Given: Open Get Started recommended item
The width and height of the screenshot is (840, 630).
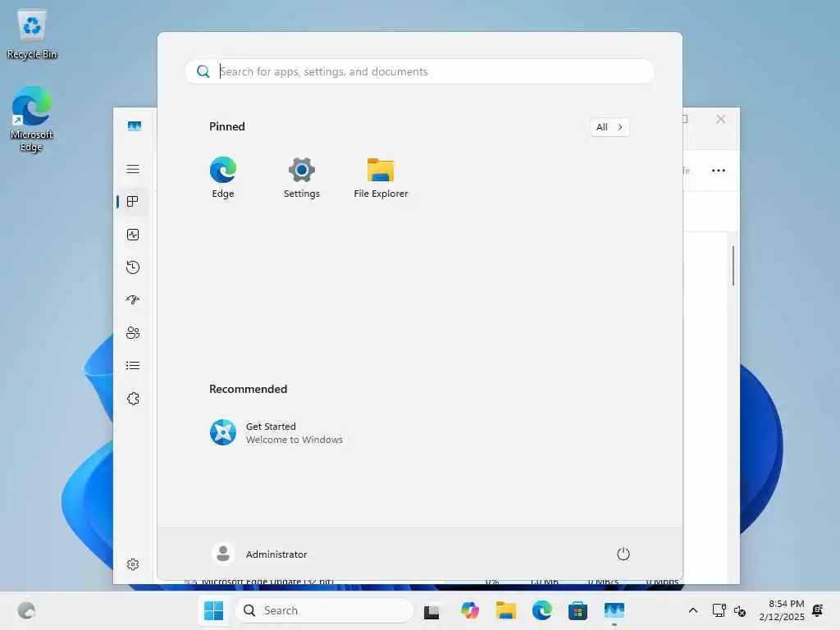Looking at the screenshot, I should coord(276,432).
